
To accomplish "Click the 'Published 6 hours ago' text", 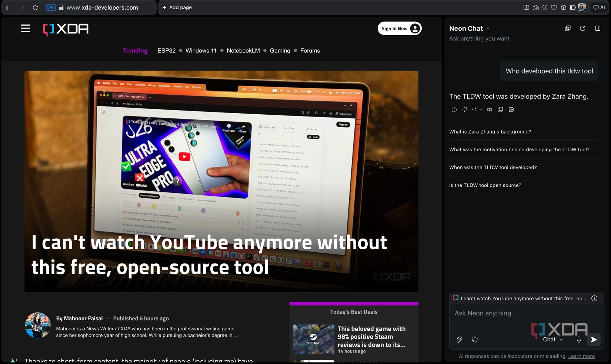I will click(x=141, y=318).
